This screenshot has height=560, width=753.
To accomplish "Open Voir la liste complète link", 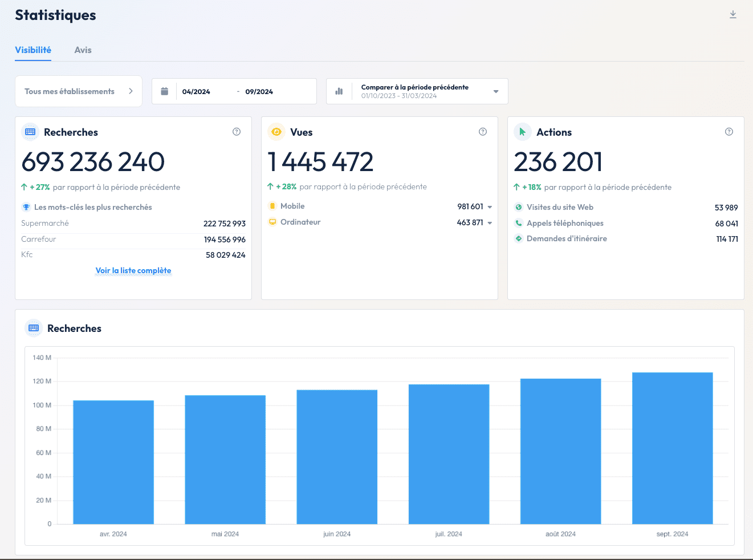I will point(133,270).
